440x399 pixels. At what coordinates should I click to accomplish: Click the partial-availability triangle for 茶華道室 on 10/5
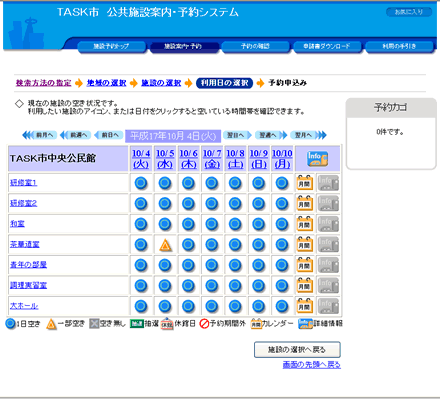tap(165, 245)
